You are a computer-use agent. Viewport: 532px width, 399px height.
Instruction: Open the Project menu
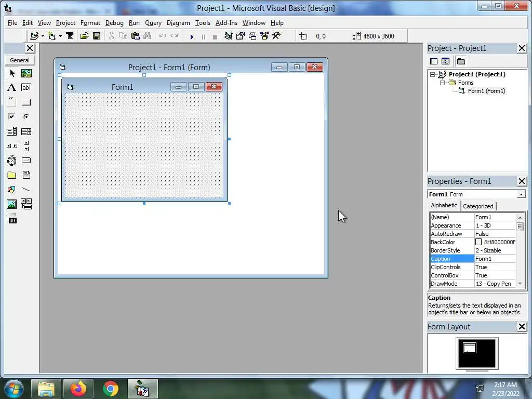tap(65, 23)
